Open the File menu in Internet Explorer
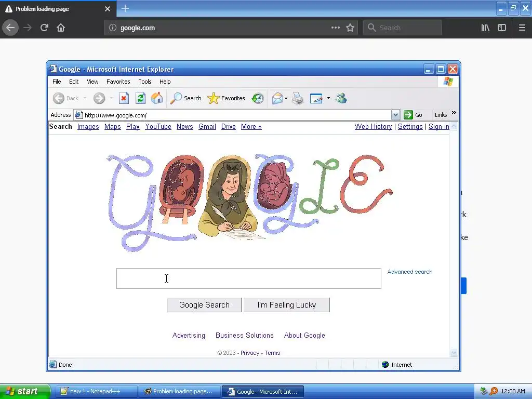This screenshot has height=399, width=532. tap(57, 82)
